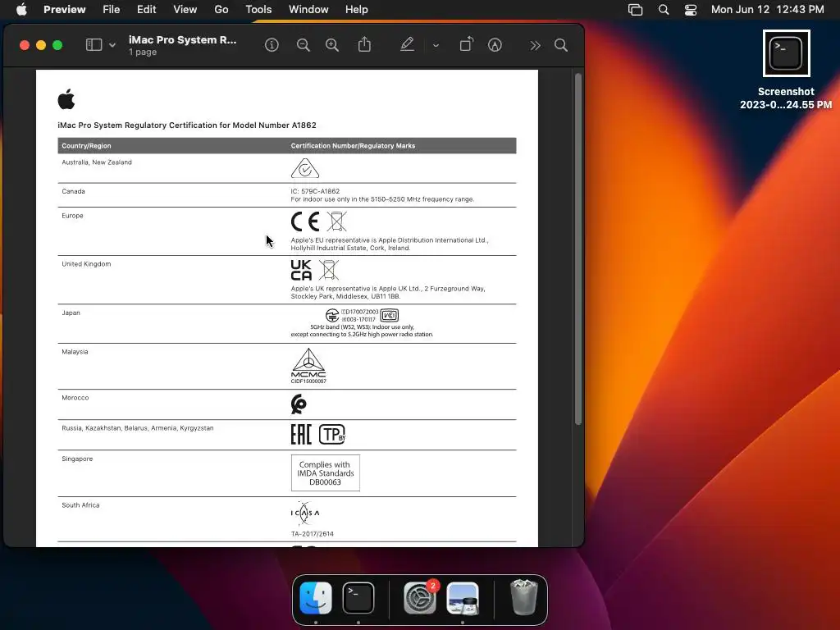Click the TP BY mark
840x630 pixels.
pos(332,435)
